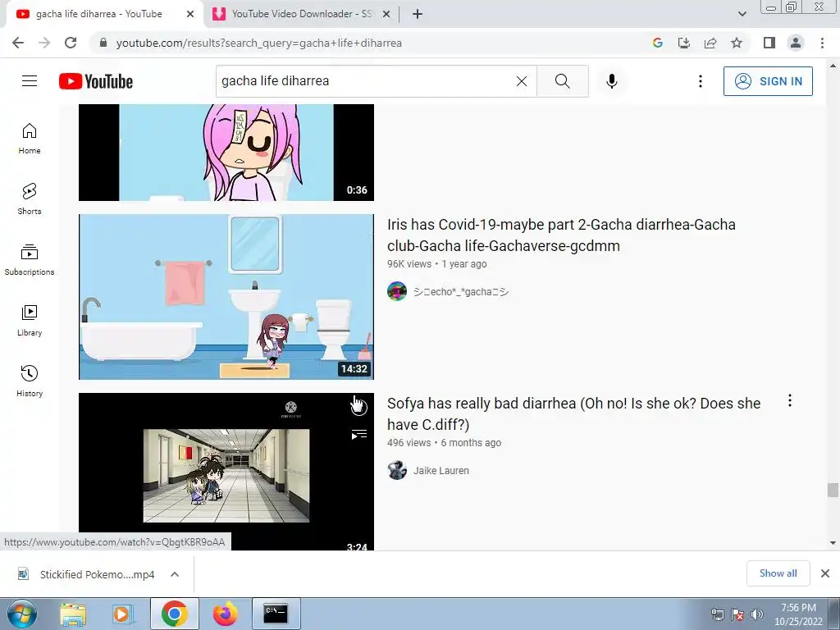This screenshot has width=840, height=630.
Task: Switch to YouTube Video Downloader tab
Action: [302, 14]
